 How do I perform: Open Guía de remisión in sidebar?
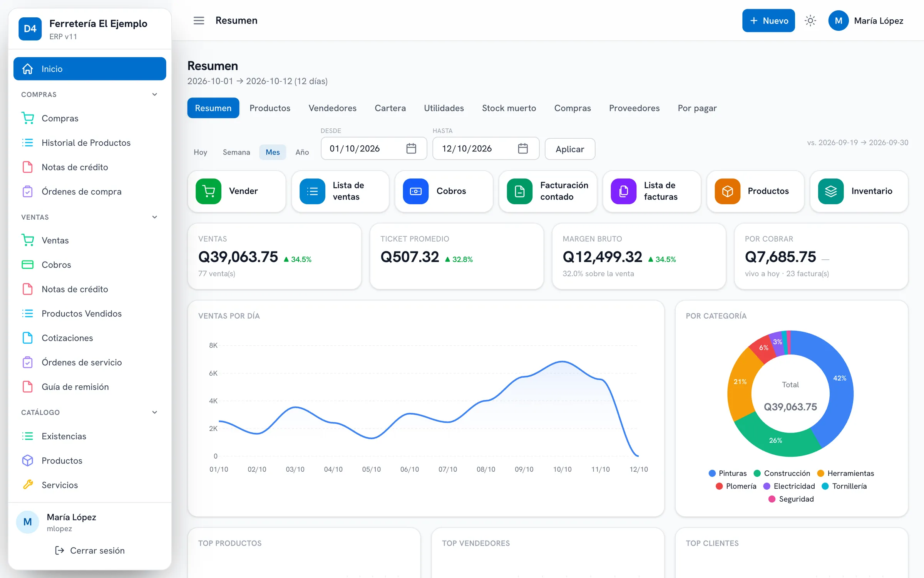click(x=90, y=387)
